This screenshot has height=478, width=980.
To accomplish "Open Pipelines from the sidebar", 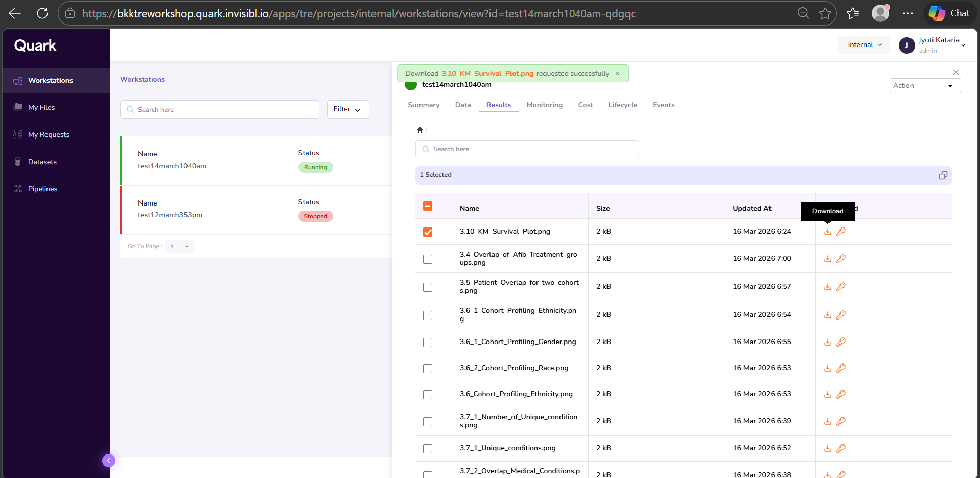I will 42,189.
